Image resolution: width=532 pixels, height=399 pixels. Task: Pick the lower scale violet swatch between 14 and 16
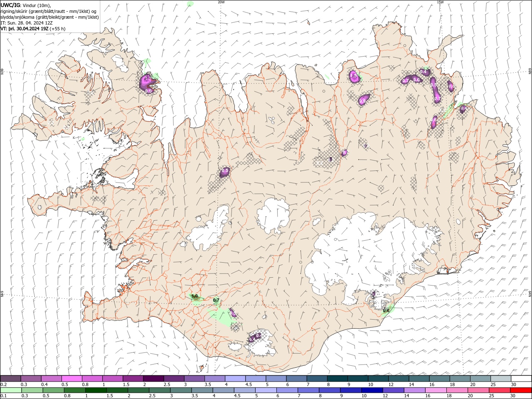tap(414, 390)
